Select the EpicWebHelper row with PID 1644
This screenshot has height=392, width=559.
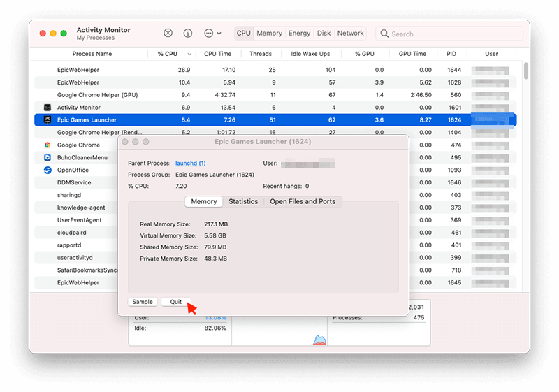pyautogui.click(x=275, y=70)
